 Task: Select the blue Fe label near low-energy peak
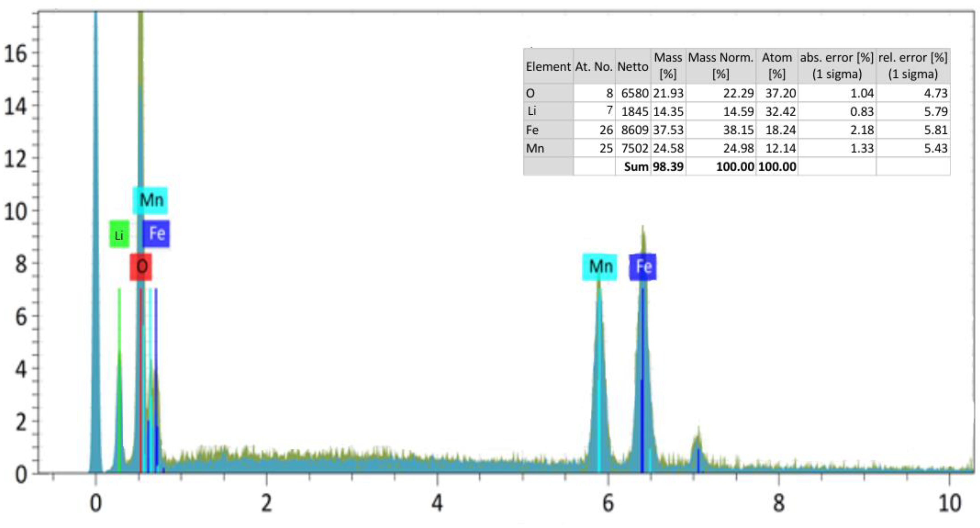(156, 234)
